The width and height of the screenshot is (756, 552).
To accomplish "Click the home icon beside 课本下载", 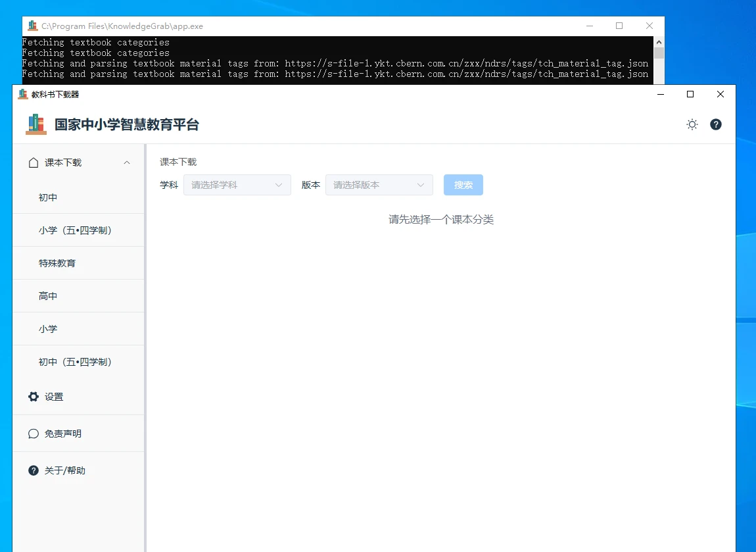I will [34, 163].
